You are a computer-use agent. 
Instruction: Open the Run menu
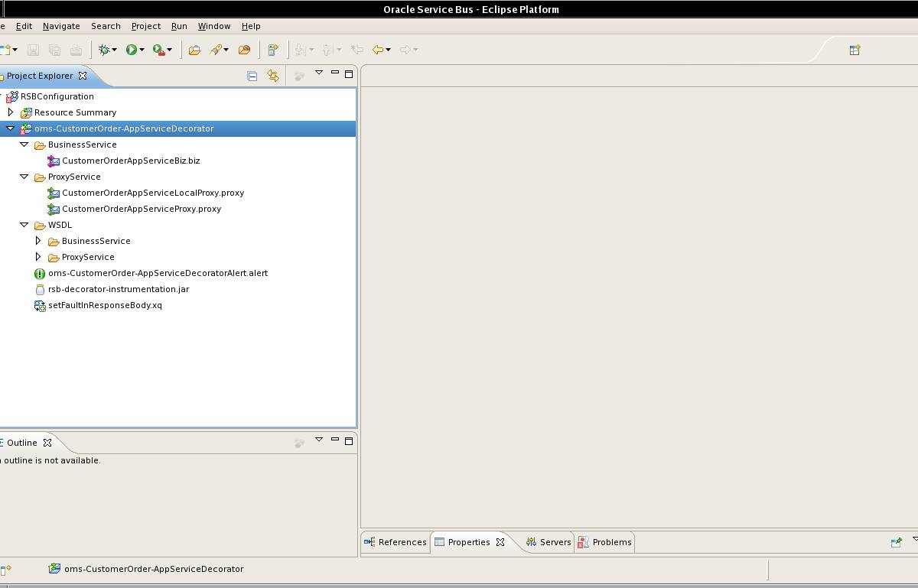pos(179,26)
